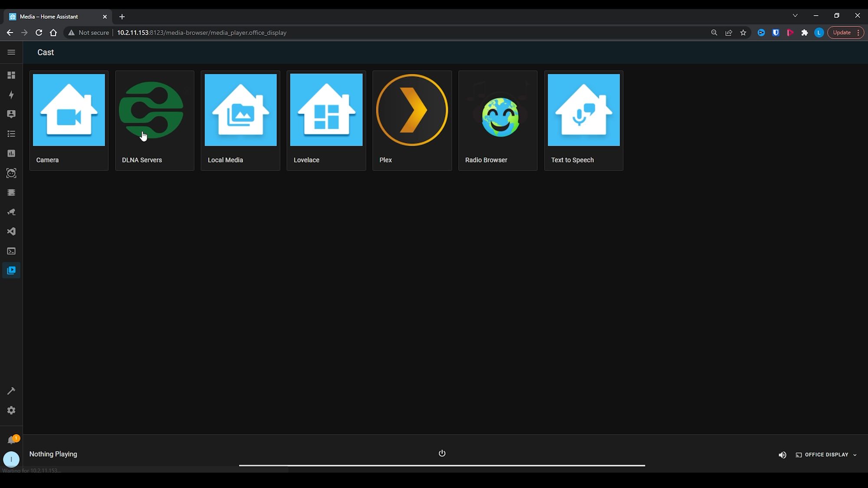The height and width of the screenshot is (488, 868).
Task: Select the Media – Home Assistant tab
Action: pyautogui.click(x=57, y=16)
